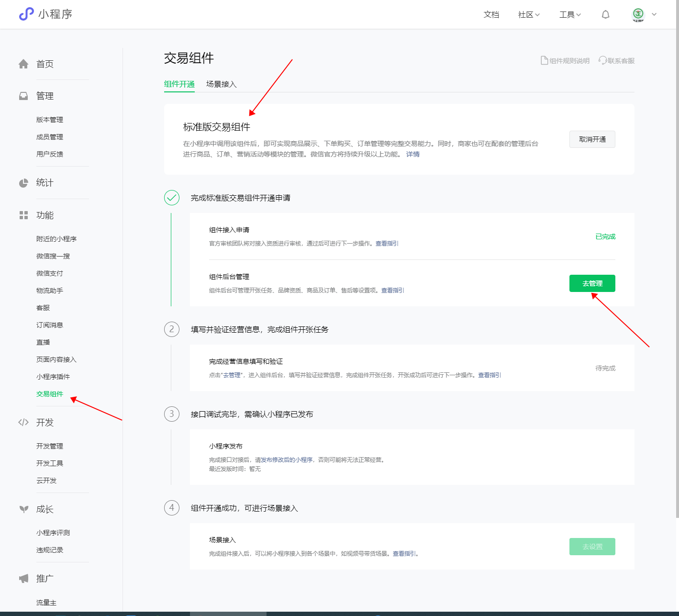Click the vertical page scrollbar

[x=677, y=258]
